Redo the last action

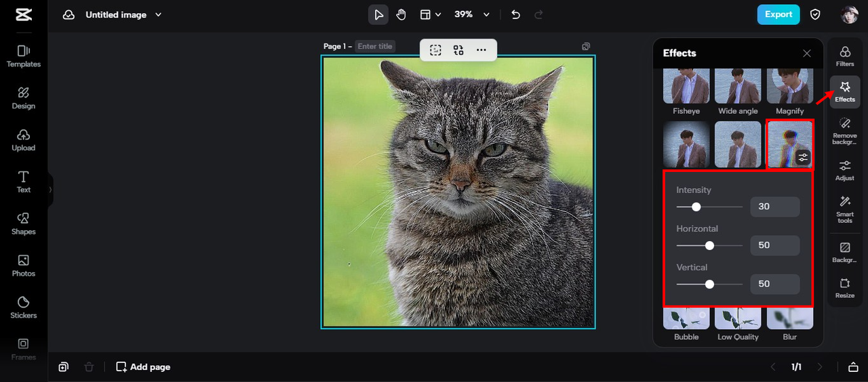point(538,14)
